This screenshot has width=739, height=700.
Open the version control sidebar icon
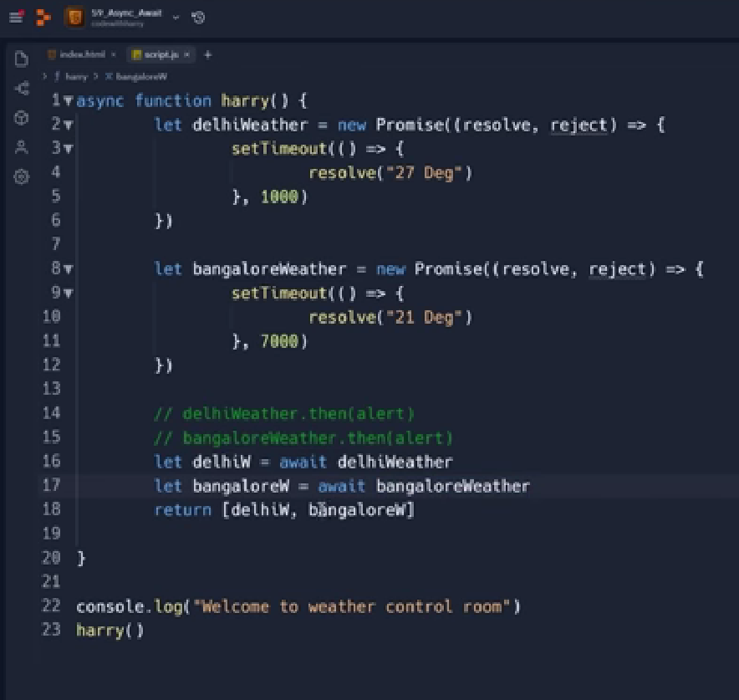coord(22,89)
